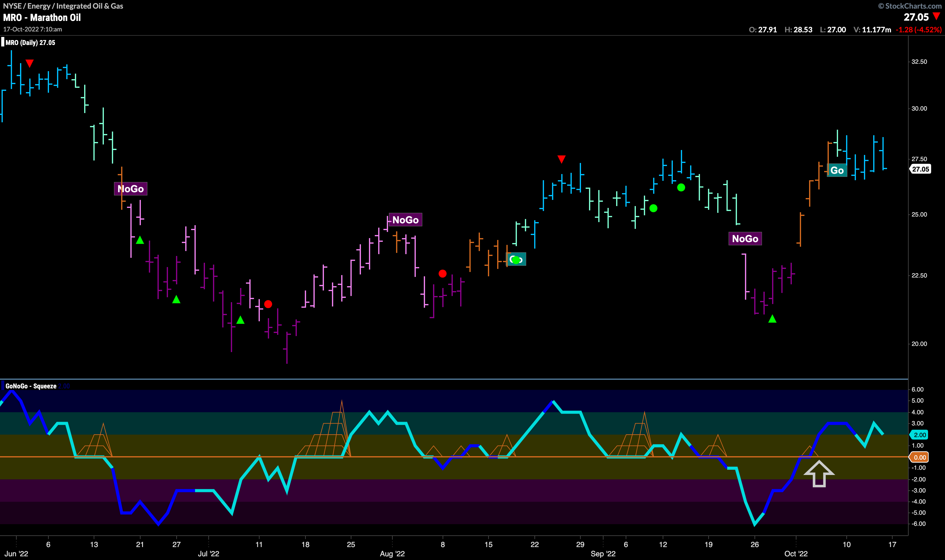Viewport: 945px width, 560px height.
Task: Click the 6.00 oscillator axis label
Action: (x=918, y=389)
